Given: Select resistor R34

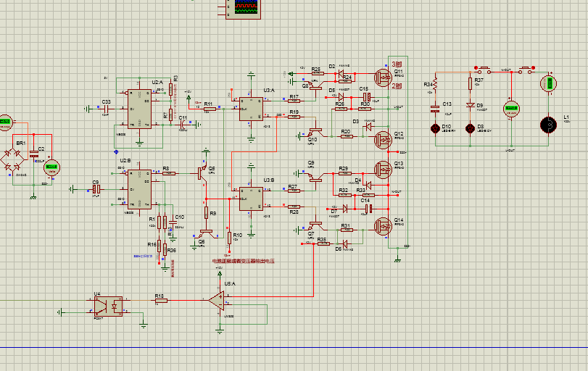Looking at the screenshot, I should point(435,83).
